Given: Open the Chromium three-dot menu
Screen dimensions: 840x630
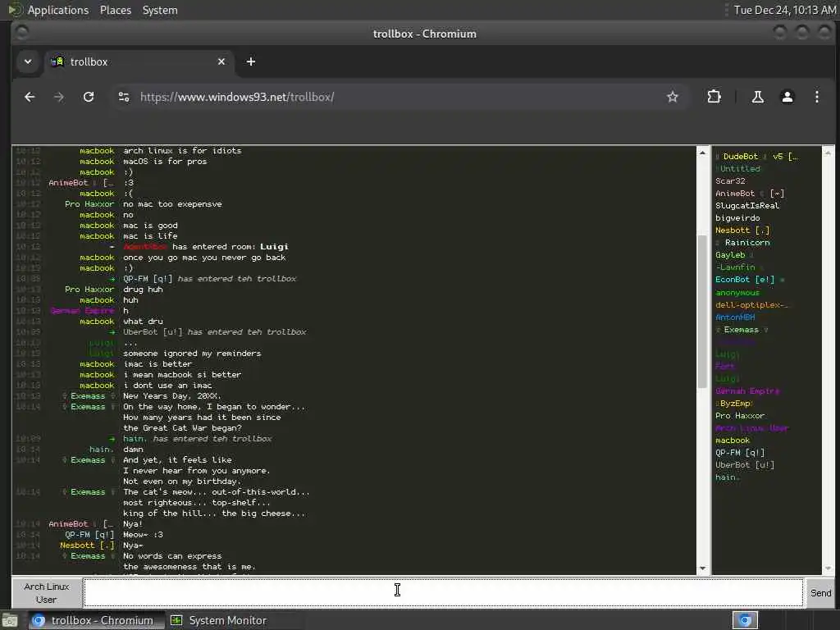Looking at the screenshot, I should tap(816, 97).
